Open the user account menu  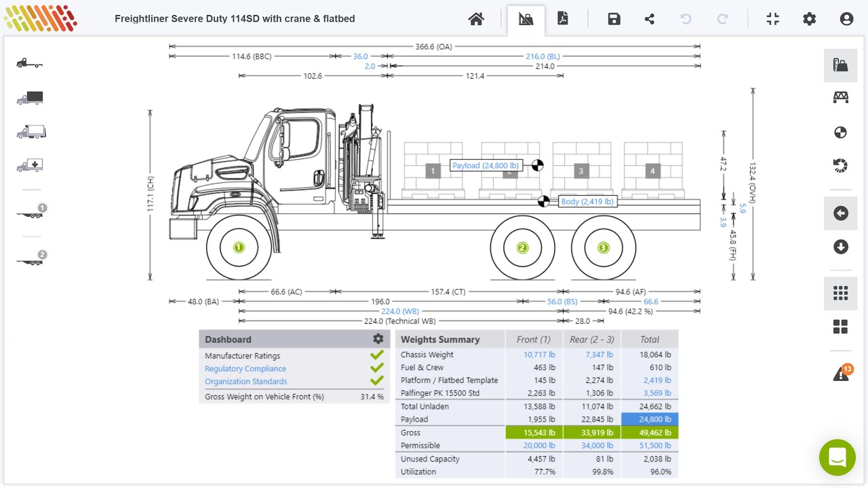pos(846,19)
